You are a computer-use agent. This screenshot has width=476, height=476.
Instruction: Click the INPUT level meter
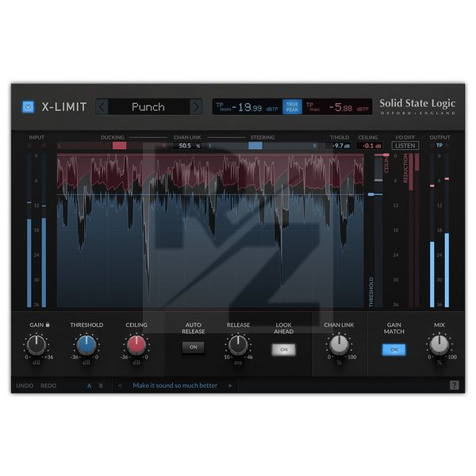click(36, 230)
